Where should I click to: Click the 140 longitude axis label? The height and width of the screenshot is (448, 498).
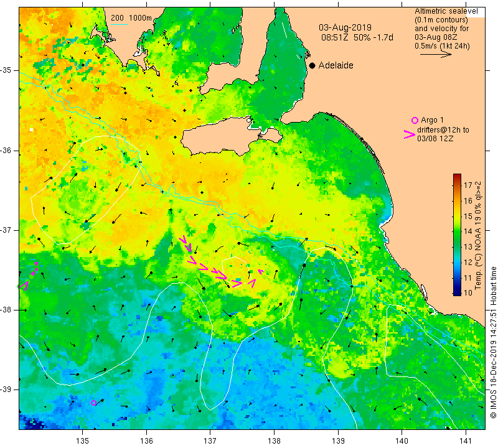coord(402,441)
